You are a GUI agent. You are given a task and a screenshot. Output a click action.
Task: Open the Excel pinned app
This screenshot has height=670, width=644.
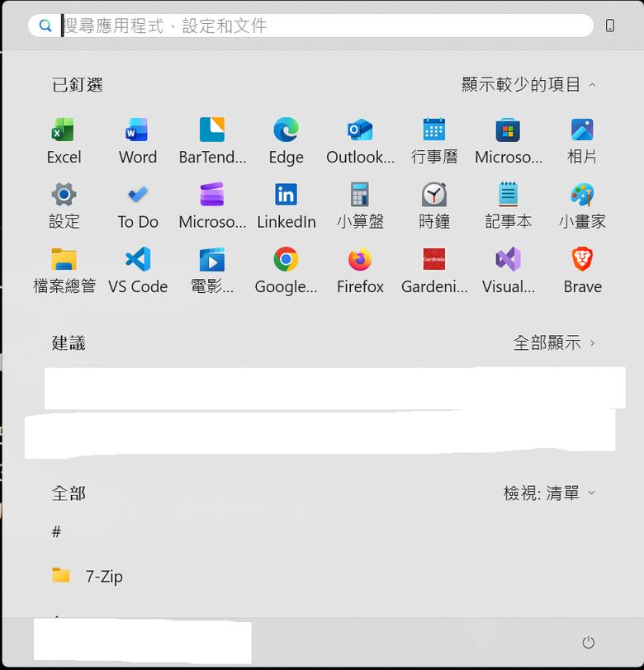[64, 140]
